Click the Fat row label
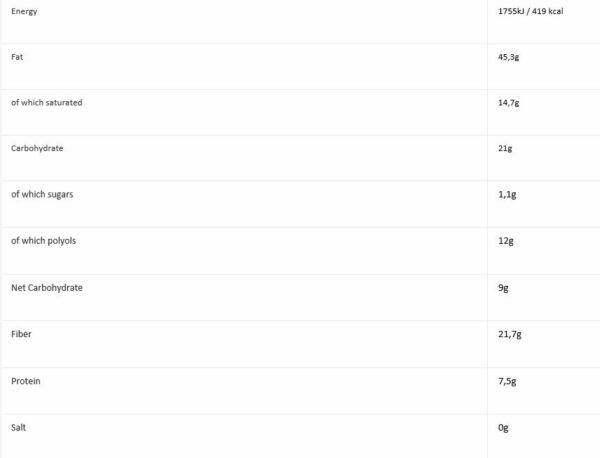This screenshot has height=458, width=600. (16, 57)
